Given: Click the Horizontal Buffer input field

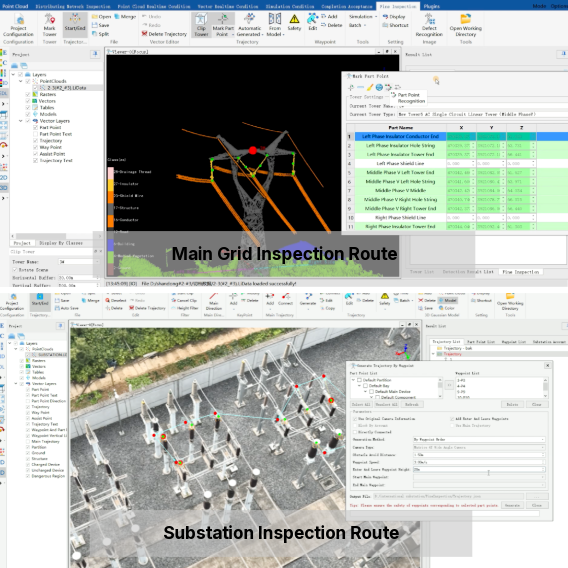Looking at the screenshot, I should (79, 278).
